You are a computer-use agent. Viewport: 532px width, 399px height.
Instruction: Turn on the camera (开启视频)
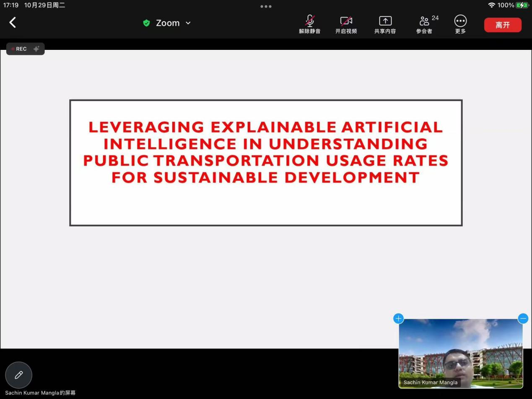click(x=346, y=24)
